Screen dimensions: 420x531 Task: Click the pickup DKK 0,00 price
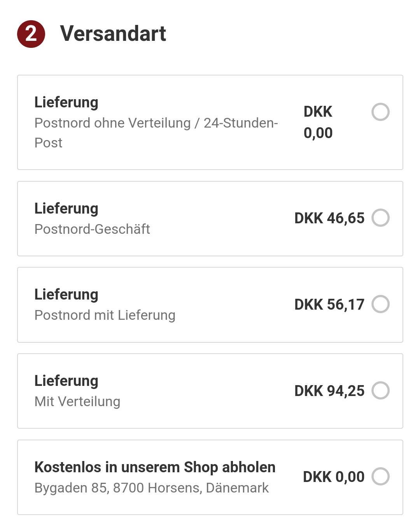(334, 477)
